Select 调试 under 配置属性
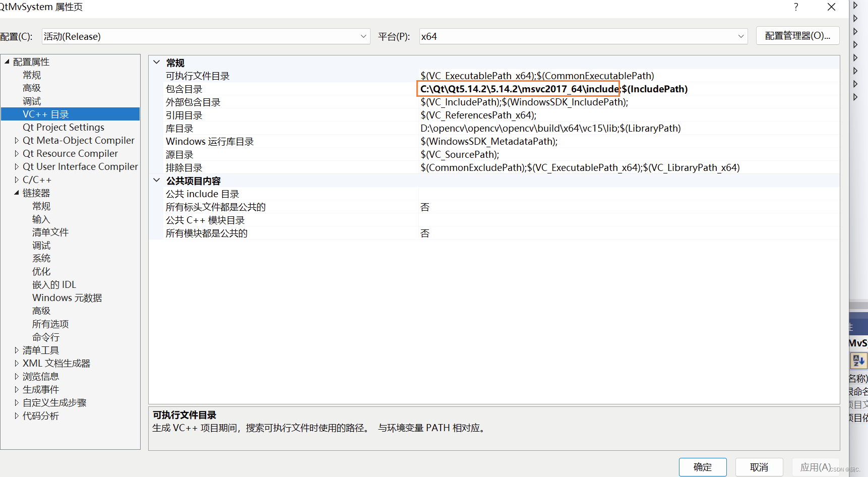Image resolution: width=868 pixels, height=477 pixels. 32,101
